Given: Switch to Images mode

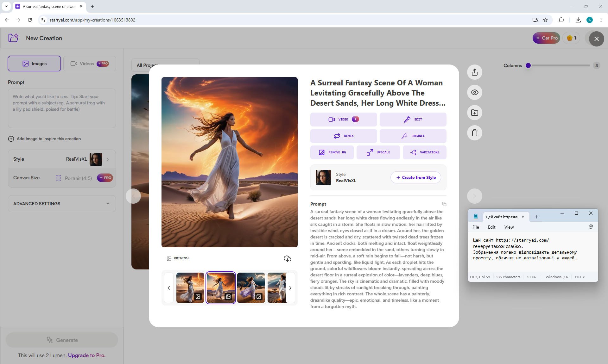Looking at the screenshot, I should point(35,64).
